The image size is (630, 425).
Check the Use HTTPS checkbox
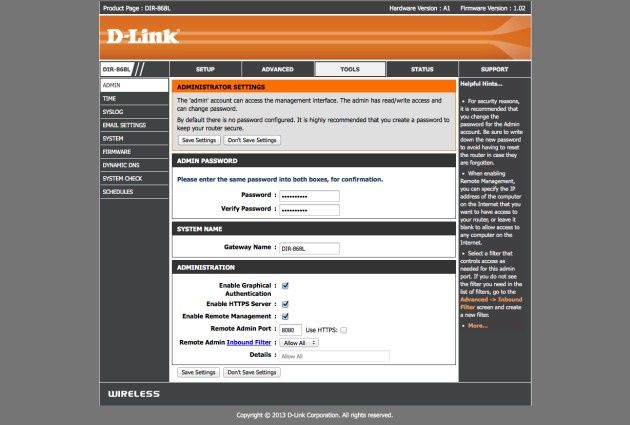[x=344, y=330]
